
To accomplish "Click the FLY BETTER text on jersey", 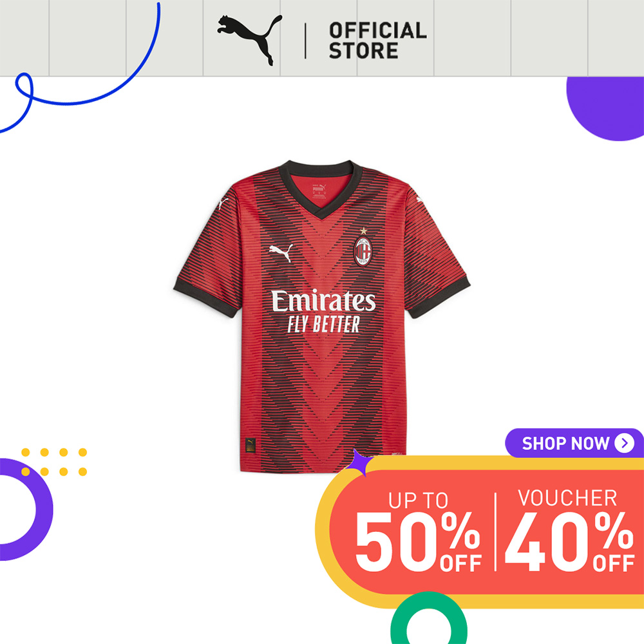I will [323, 325].
